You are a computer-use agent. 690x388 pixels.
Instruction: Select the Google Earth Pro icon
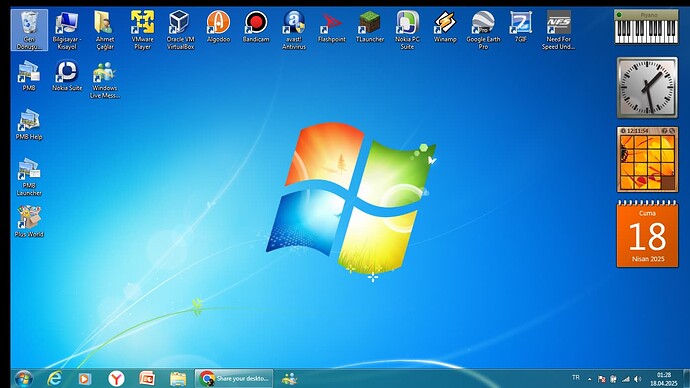483,30
